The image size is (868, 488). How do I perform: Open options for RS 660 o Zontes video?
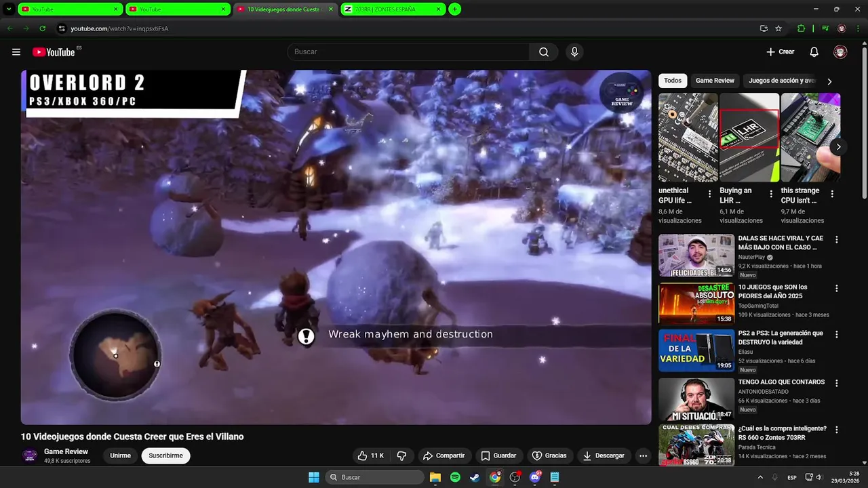(837, 430)
